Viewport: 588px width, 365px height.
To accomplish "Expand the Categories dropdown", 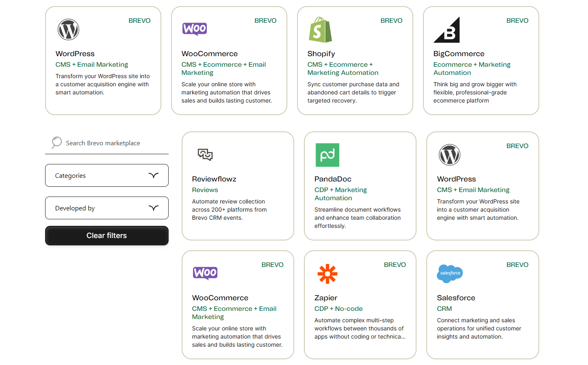I will [x=107, y=175].
